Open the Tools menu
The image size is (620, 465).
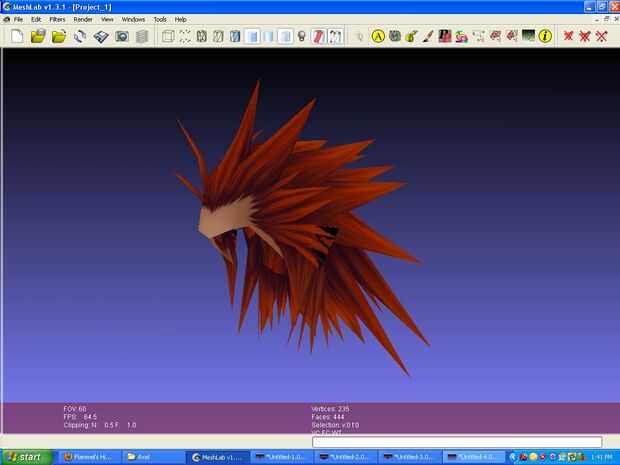pos(160,19)
